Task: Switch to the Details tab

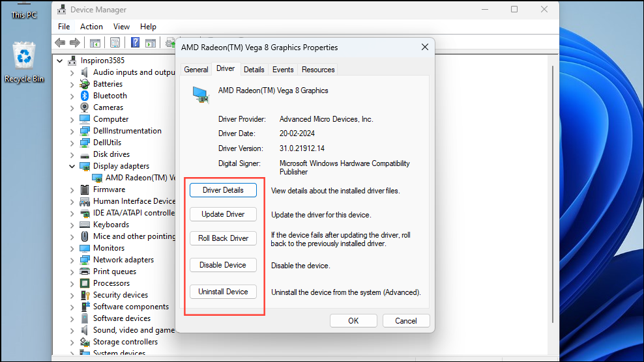Action: 254,70
